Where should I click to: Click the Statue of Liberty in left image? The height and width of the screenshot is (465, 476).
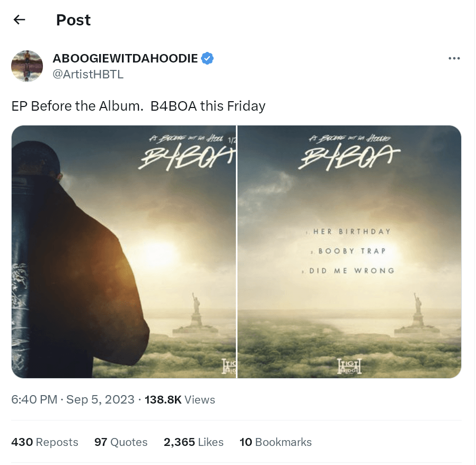(x=196, y=314)
